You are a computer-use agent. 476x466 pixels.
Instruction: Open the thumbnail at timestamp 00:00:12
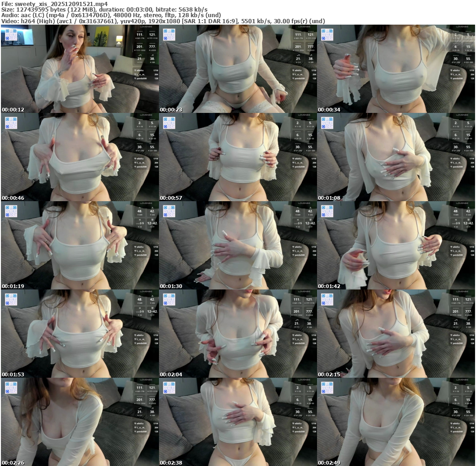click(x=79, y=69)
